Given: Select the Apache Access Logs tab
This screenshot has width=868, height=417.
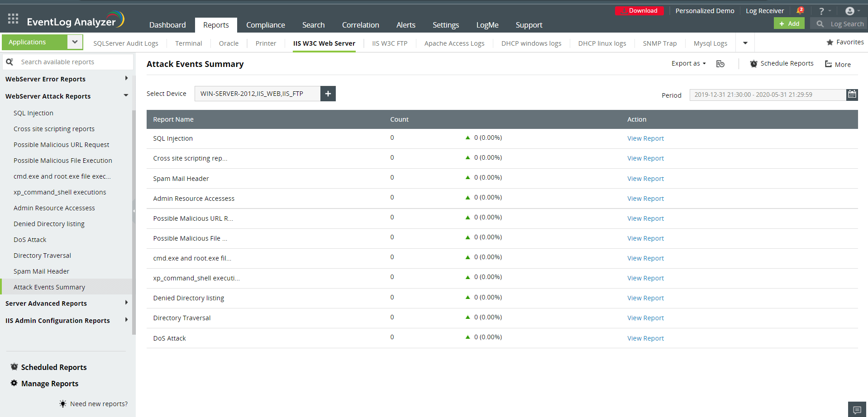Looking at the screenshot, I should (x=454, y=43).
